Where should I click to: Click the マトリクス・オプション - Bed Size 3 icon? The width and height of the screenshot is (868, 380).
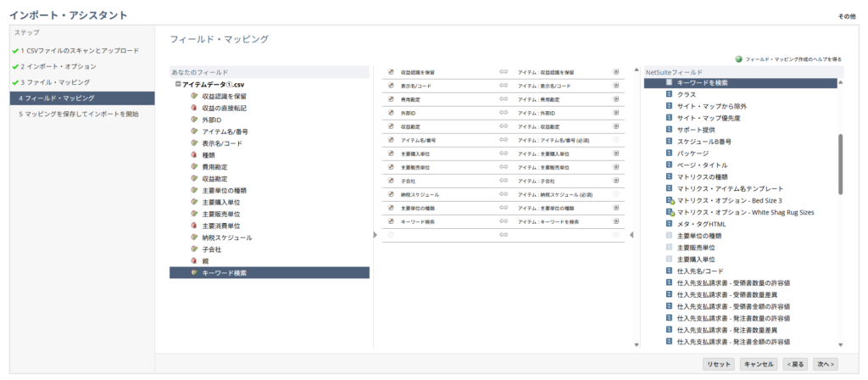coord(669,200)
